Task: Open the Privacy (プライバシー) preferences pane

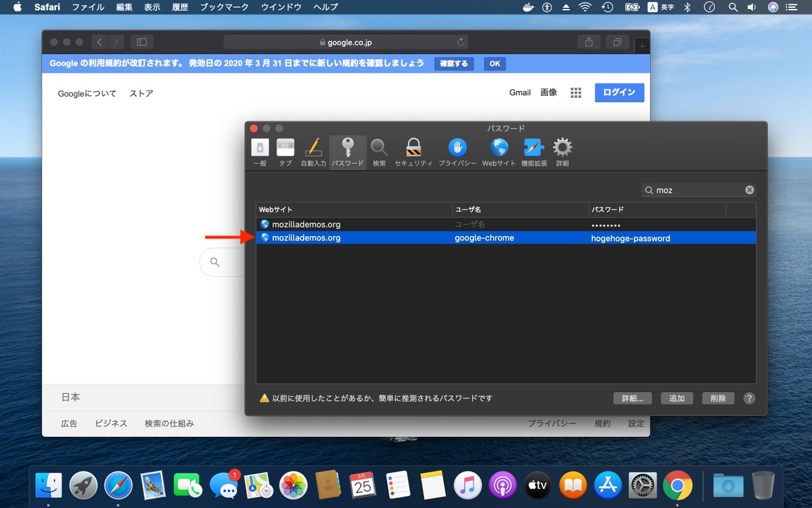Action: click(x=457, y=152)
